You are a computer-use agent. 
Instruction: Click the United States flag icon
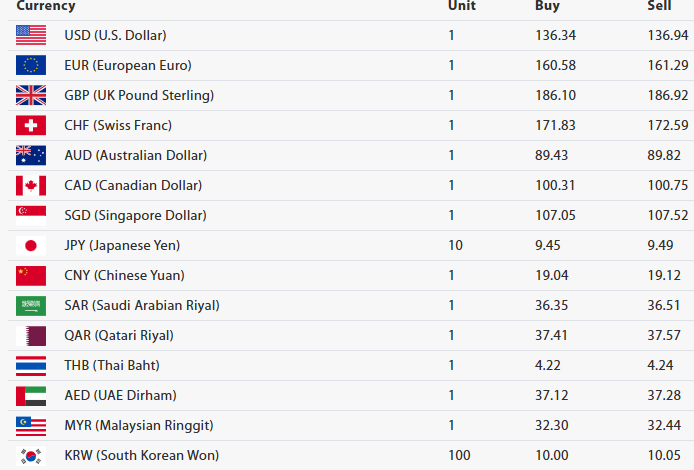pos(31,36)
